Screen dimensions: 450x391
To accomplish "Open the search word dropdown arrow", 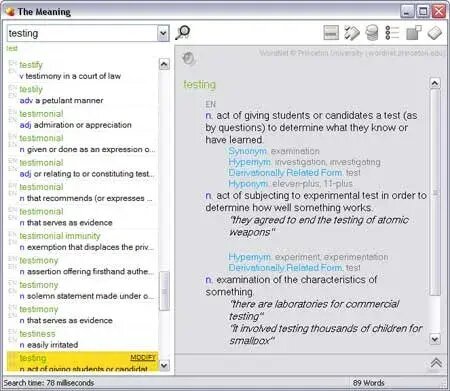I will pyautogui.click(x=163, y=33).
